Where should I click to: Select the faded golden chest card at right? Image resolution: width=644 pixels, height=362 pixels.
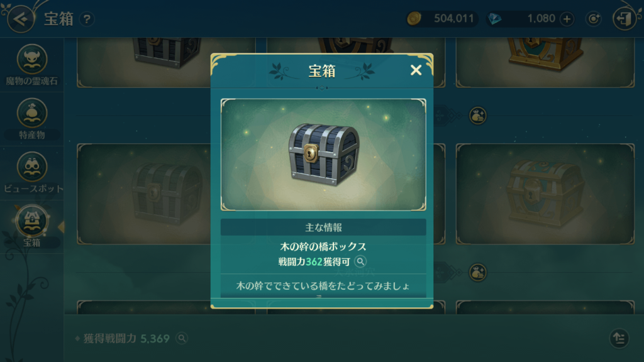coord(545,194)
